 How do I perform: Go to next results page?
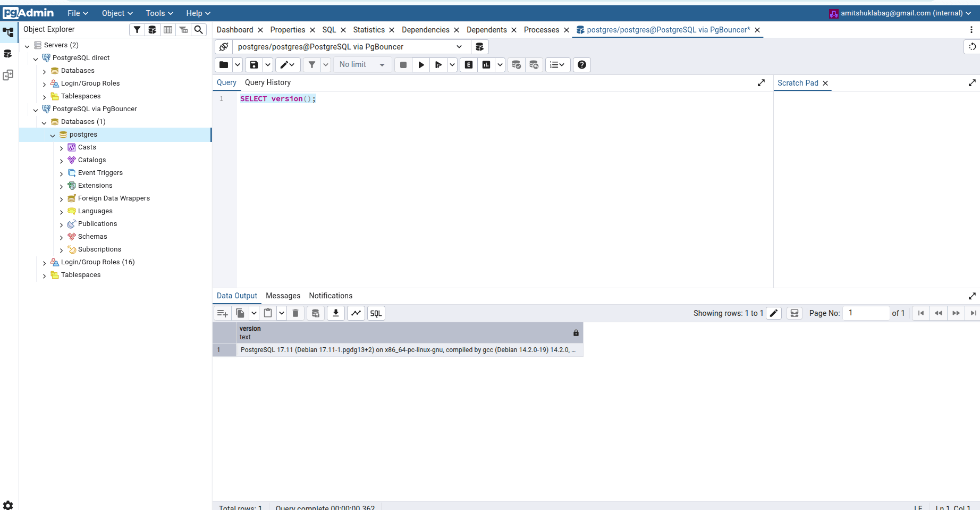tap(956, 313)
